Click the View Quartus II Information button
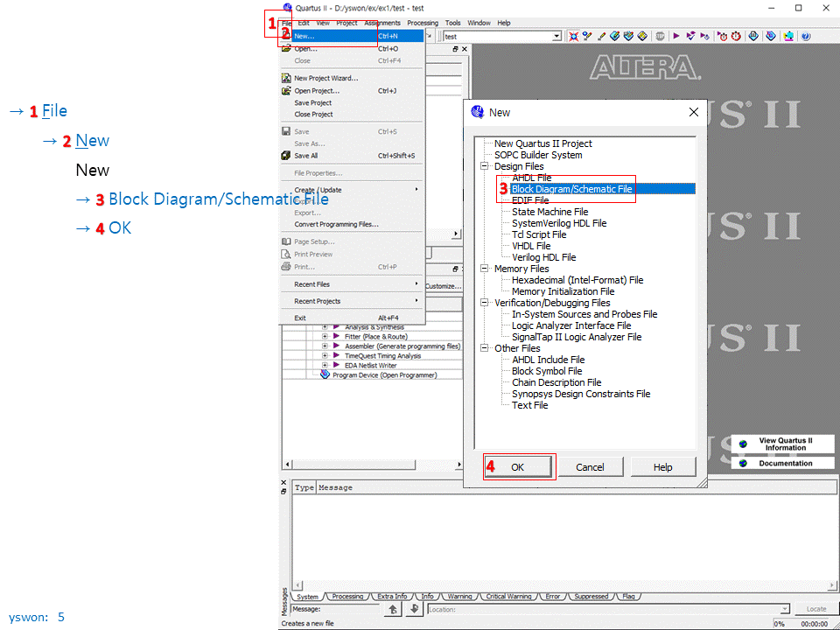The height and width of the screenshot is (630, 840). point(782,444)
